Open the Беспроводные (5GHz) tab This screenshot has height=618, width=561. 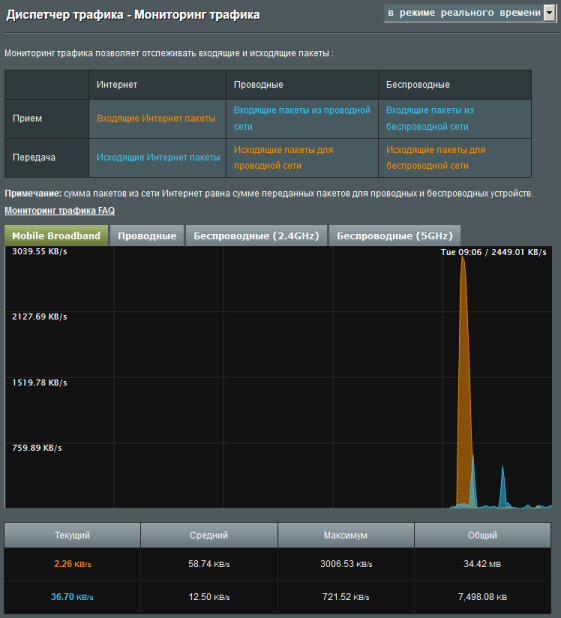coord(394,236)
